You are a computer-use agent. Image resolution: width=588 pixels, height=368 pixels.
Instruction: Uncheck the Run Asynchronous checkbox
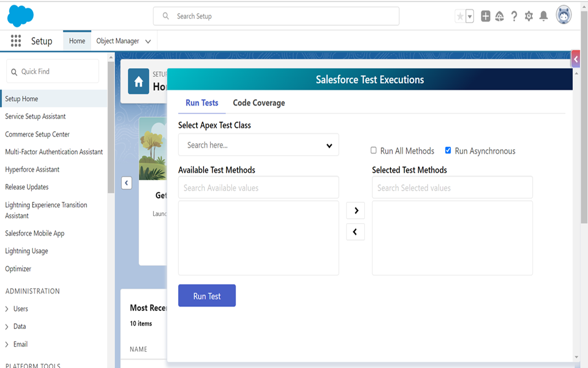tap(448, 150)
